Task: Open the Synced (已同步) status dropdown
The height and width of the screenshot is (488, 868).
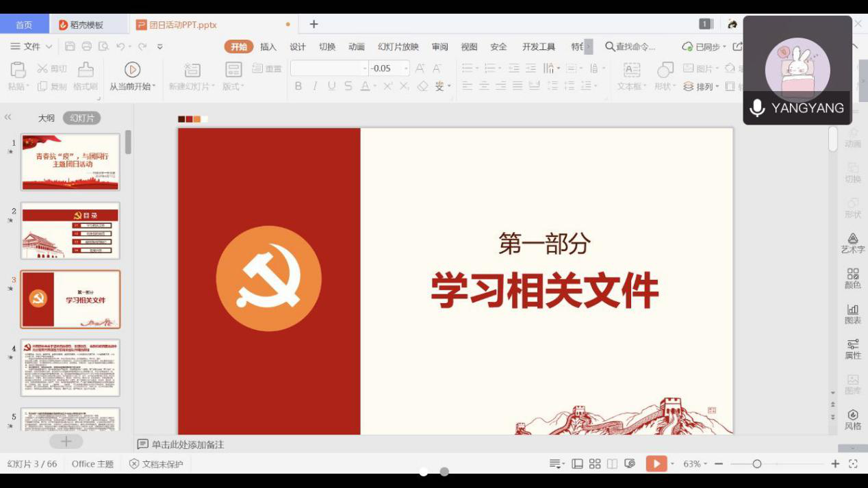Action: [705, 47]
